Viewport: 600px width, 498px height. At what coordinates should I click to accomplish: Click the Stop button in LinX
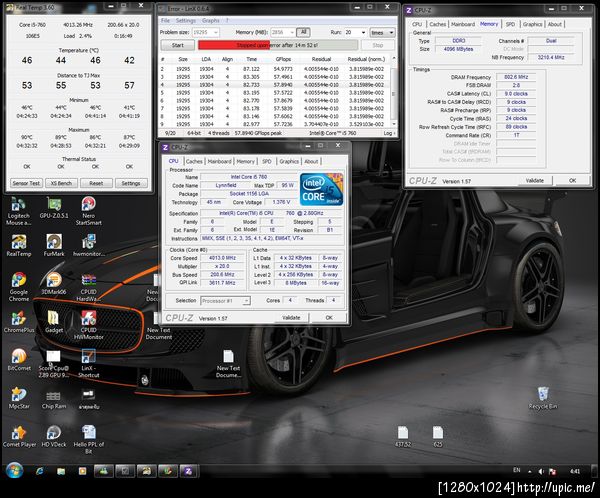[x=378, y=45]
